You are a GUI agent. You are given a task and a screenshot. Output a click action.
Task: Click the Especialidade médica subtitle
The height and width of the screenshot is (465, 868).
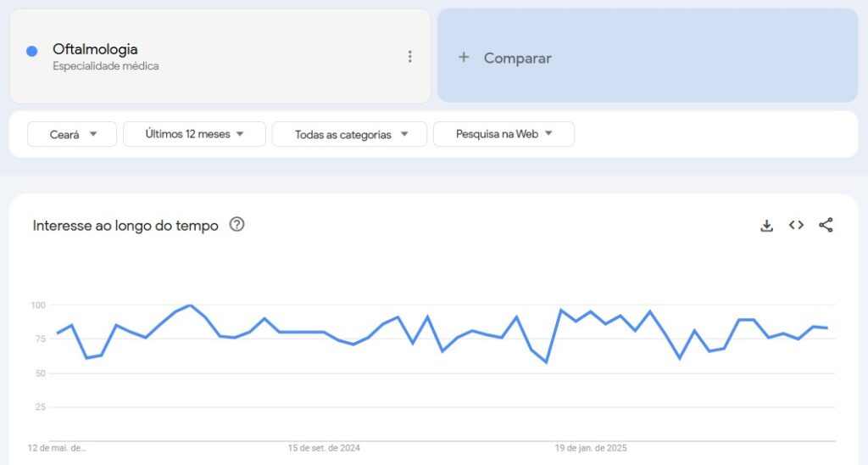tap(106, 66)
